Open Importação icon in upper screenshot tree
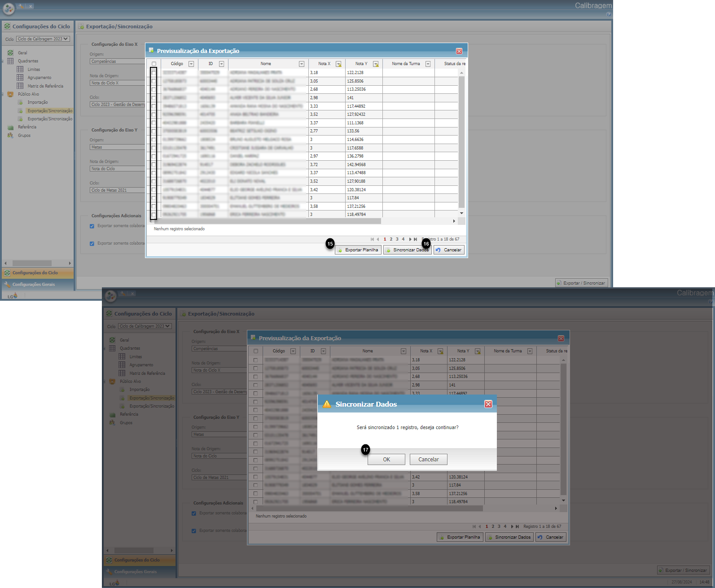Screen dimensions: 715x588 20,102
